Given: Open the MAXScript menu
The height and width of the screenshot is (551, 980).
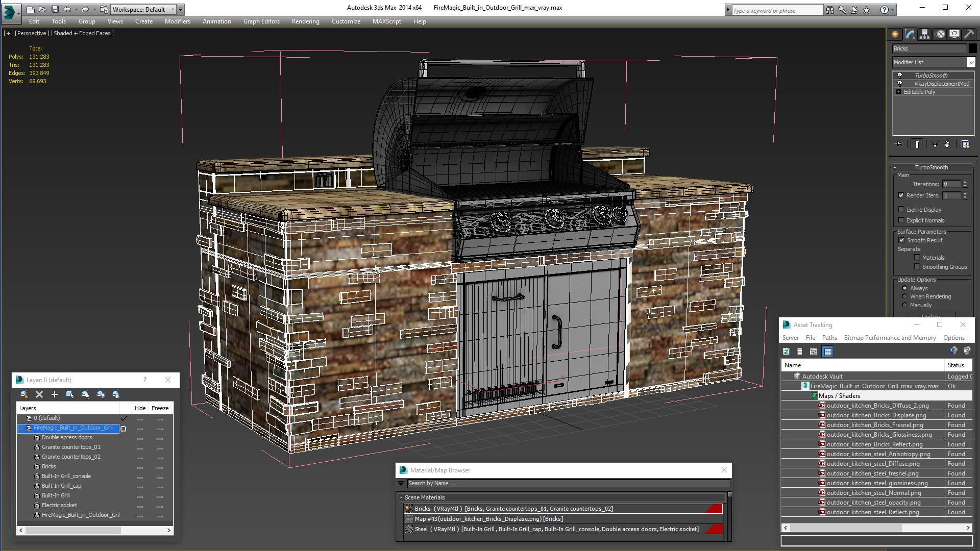Looking at the screenshot, I should tap(386, 21).
